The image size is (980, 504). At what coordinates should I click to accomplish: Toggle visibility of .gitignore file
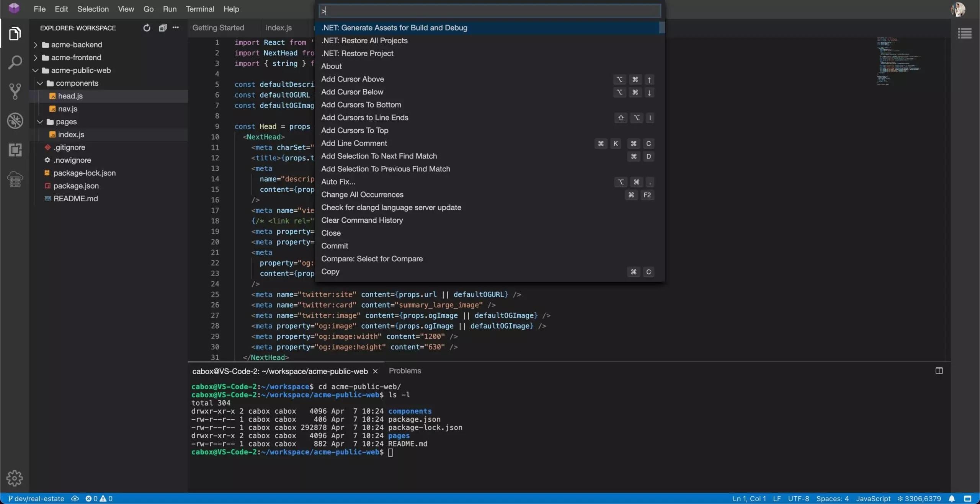point(69,147)
